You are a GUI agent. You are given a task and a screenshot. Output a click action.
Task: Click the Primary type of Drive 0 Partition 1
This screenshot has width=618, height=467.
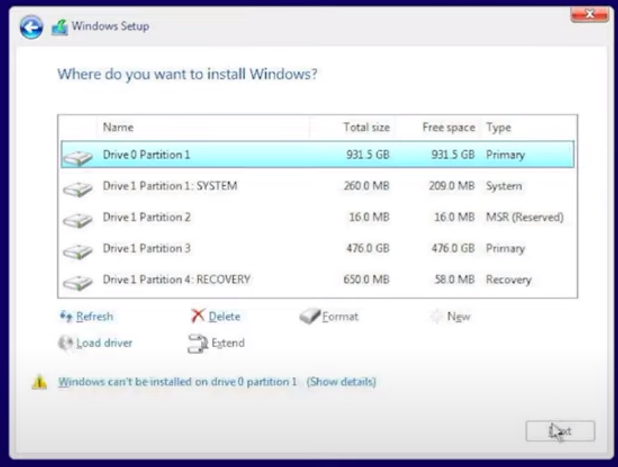505,155
